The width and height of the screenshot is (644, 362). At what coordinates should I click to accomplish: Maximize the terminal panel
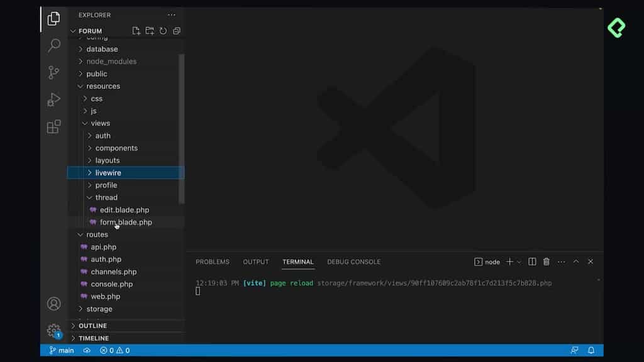coord(576,261)
